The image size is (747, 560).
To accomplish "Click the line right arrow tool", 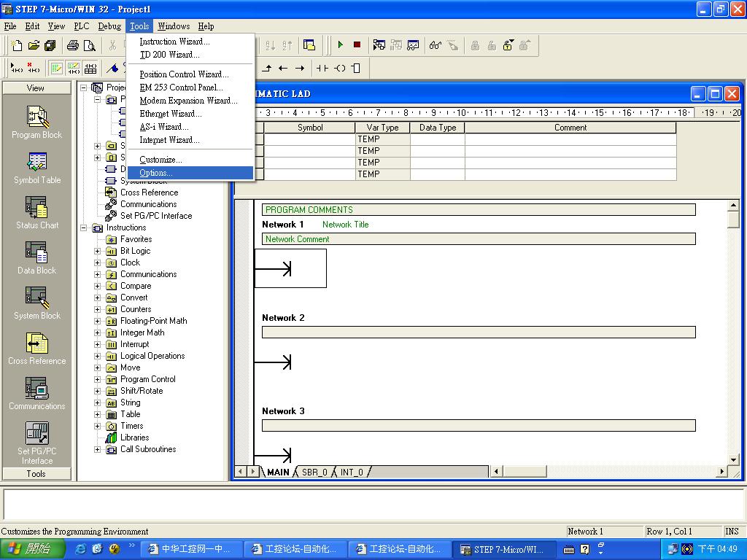I will tap(300, 68).
